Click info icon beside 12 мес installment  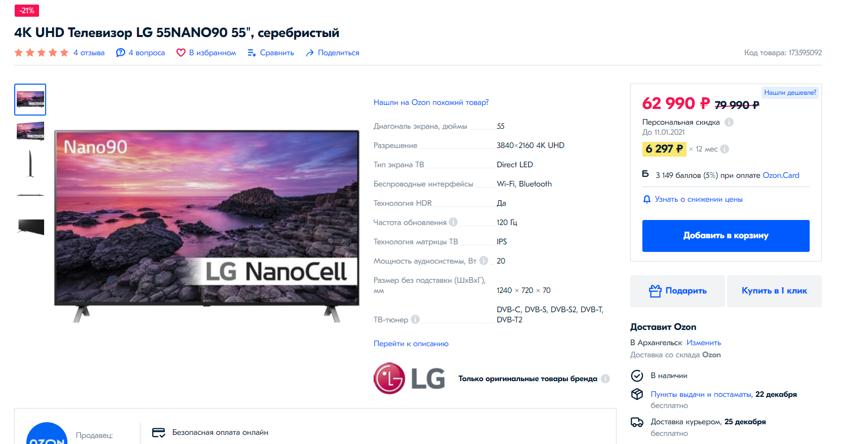point(725,149)
